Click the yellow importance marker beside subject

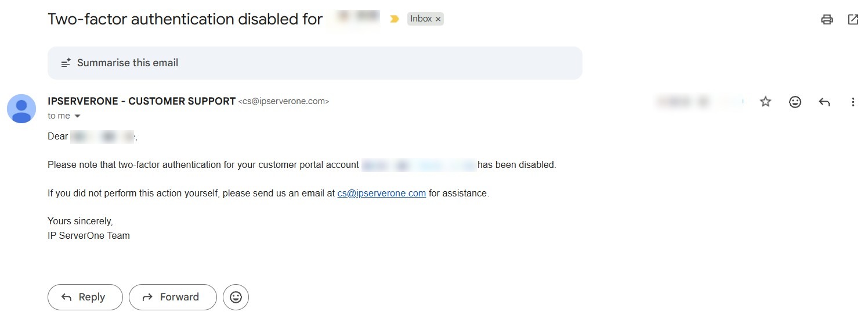click(x=395, y=19)
